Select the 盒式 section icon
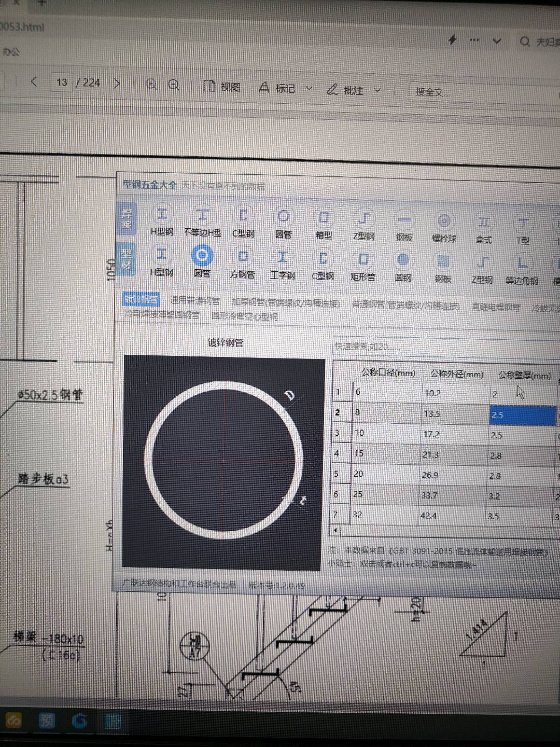This screenshot has height=747, width=560. click(484, 230)
